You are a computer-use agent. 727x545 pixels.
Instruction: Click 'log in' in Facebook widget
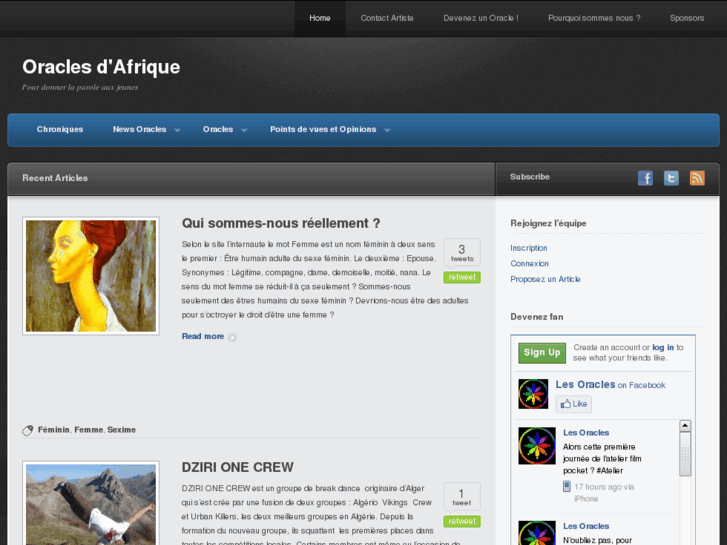[663, 347]
